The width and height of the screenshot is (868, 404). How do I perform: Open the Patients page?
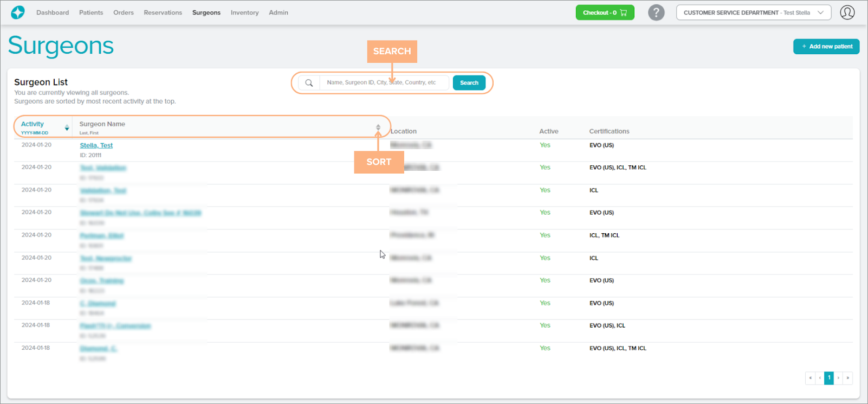[91, 12]
